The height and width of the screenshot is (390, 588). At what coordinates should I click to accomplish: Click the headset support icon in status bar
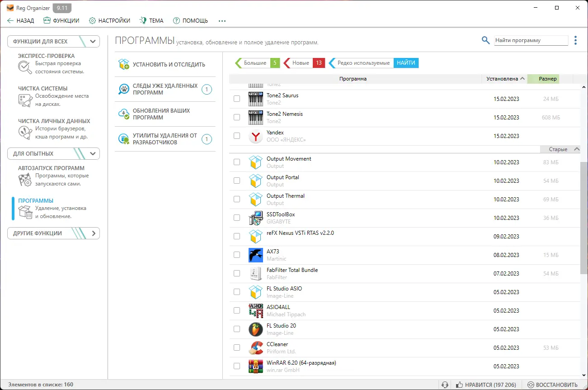445,385
